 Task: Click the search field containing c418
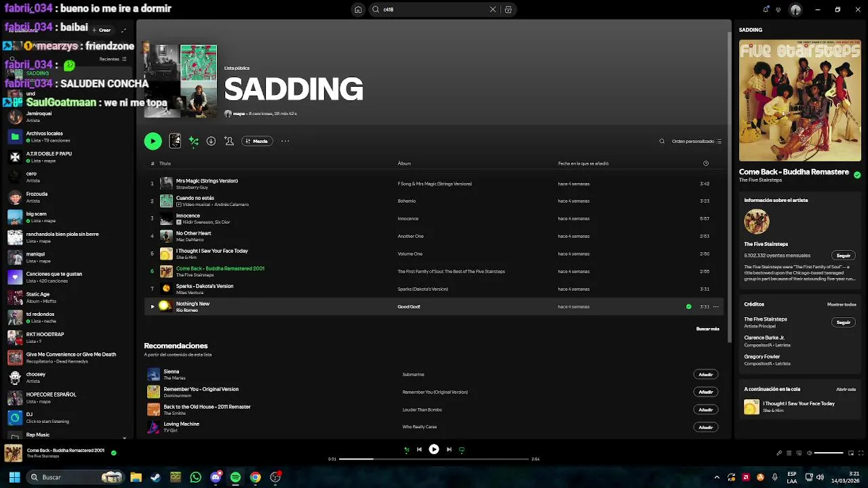(x=434, y=9)
